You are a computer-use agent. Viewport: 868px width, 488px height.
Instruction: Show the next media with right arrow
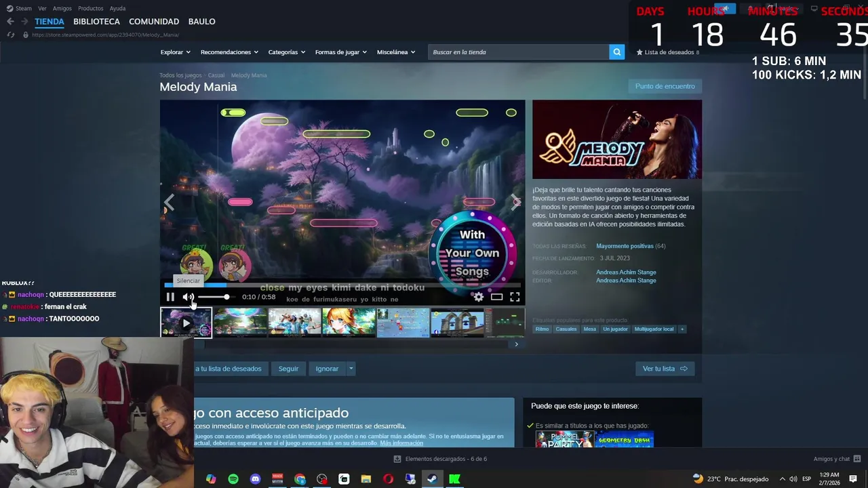point(516,202)
